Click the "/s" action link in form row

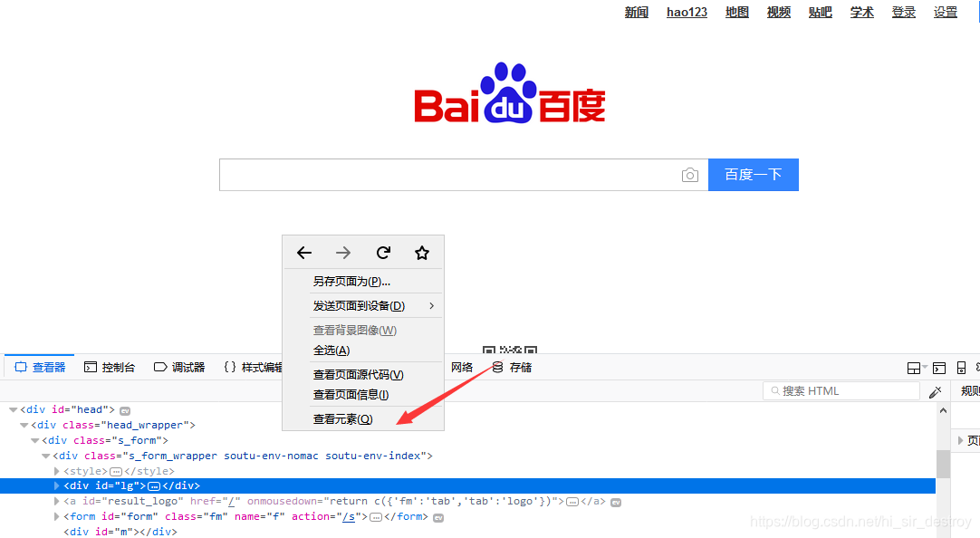349,517
